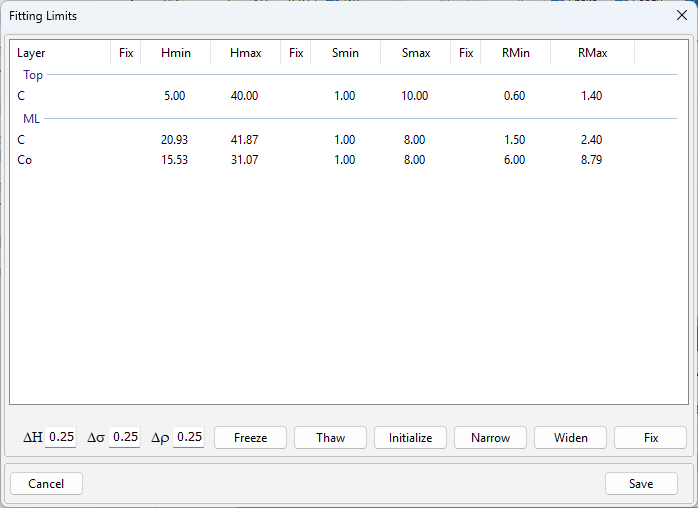
Task: Select RMax value 2.40
Action: (592, 140)
